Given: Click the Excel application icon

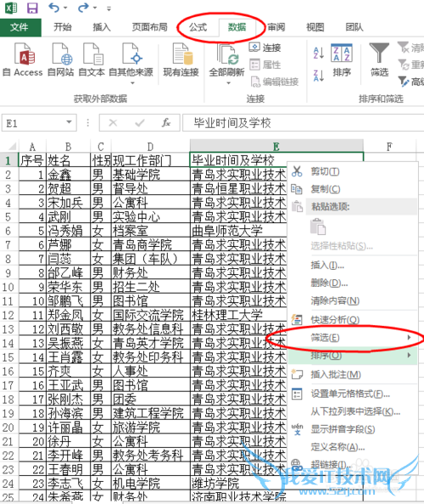Looking at the screenshot, I should 11,8.
